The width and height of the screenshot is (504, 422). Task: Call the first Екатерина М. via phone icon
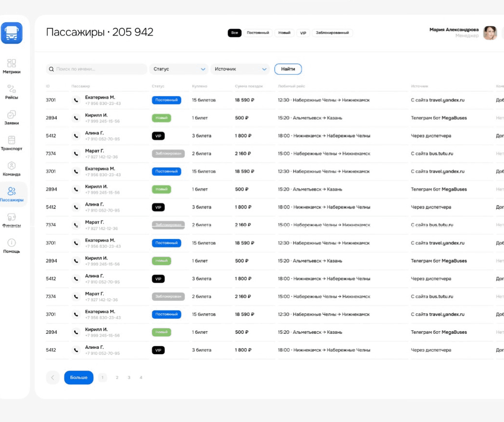point(76,100)
